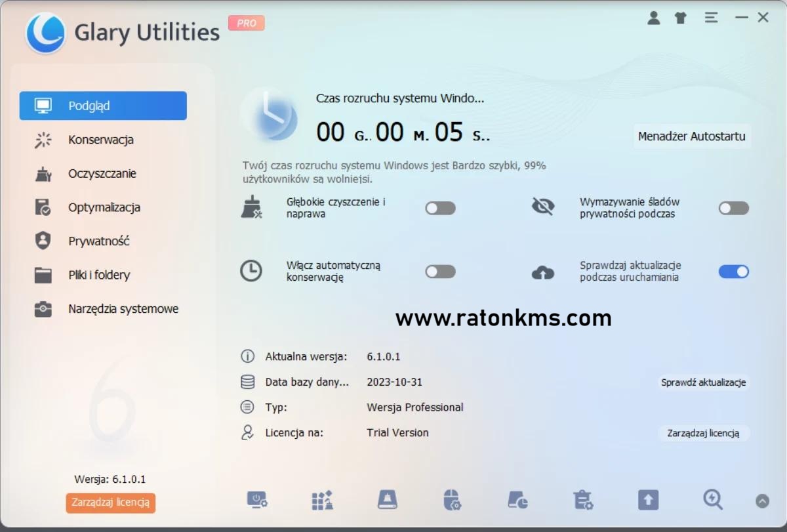Click the PRO badge
This screenshot has width=787, height=532.
click(247, 23)
